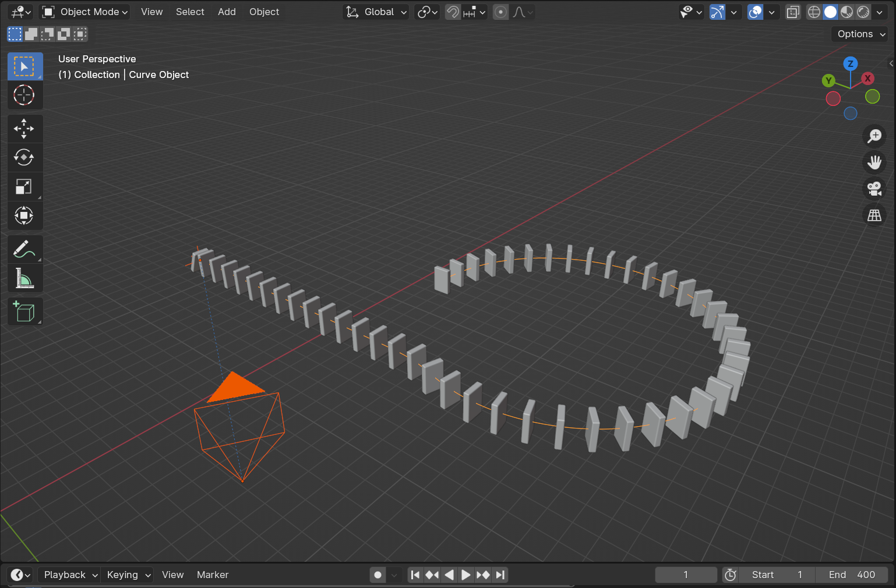Open the timeline View menu
The width and height of the screenshot is (896, 588).
coord(173,575)
